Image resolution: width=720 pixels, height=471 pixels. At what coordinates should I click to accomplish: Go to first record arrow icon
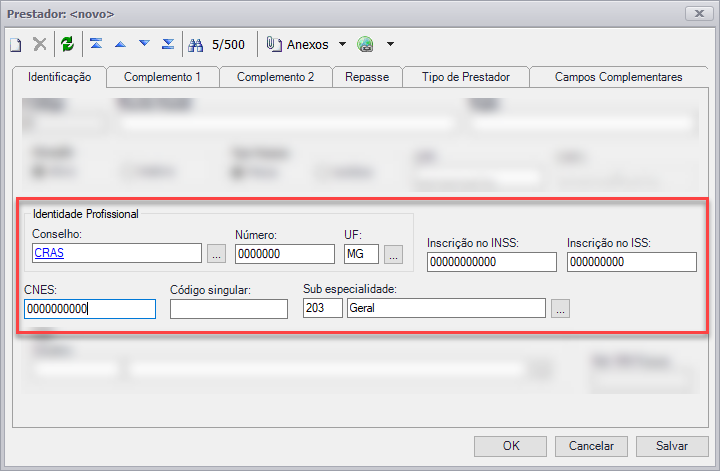pos(96,44)
